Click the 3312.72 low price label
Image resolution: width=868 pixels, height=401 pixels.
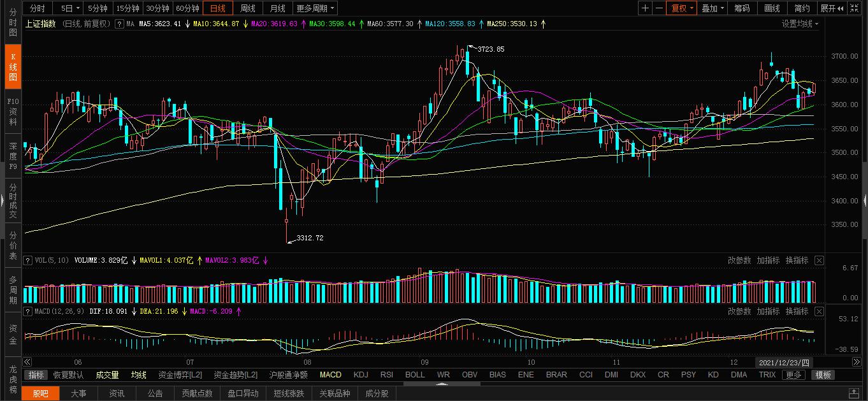pyautogui.click(x=310, y=238)
